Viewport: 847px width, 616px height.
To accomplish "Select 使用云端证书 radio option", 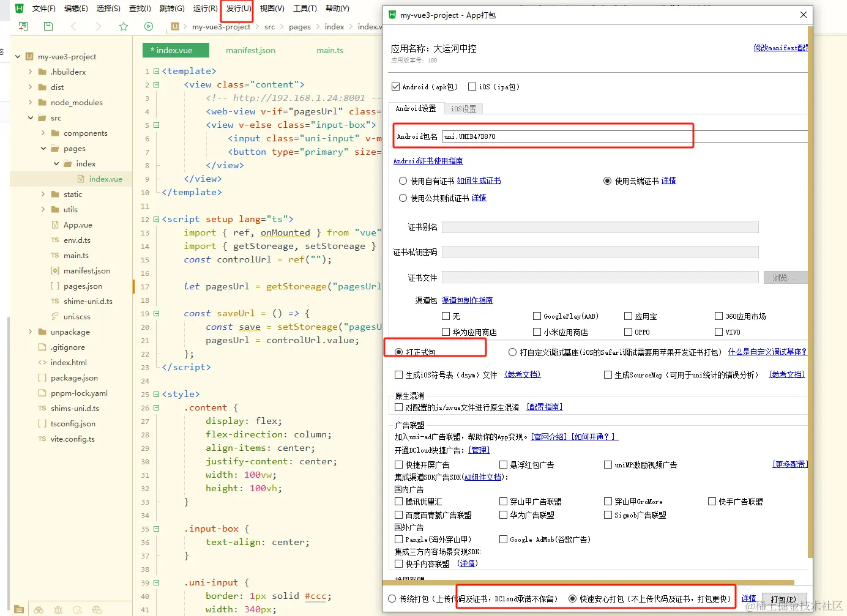I will 607,181.
